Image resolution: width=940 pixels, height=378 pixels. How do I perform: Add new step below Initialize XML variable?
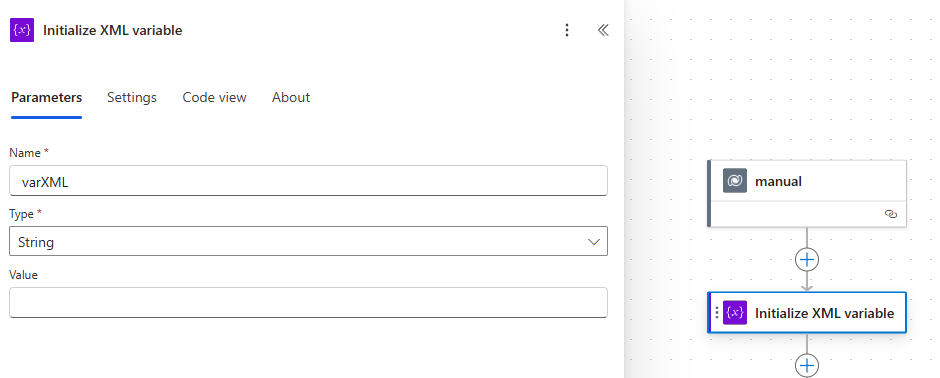[807, 365]
